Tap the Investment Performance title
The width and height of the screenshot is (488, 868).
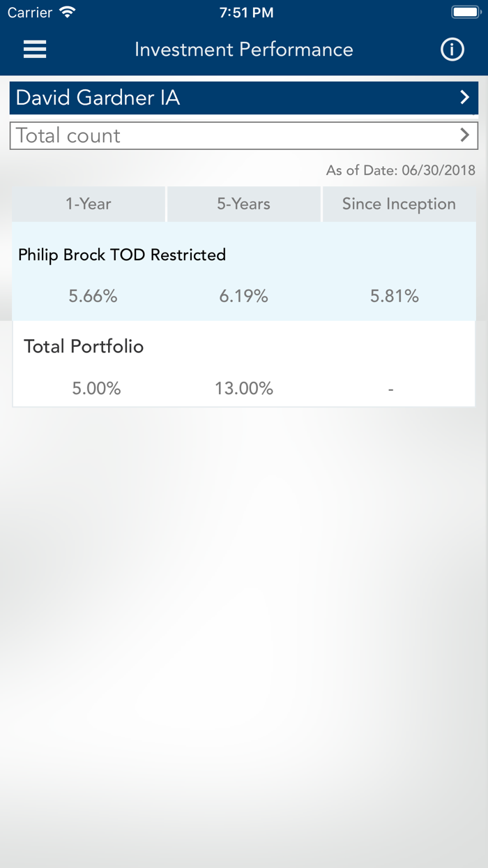click(x=244, y=50)
